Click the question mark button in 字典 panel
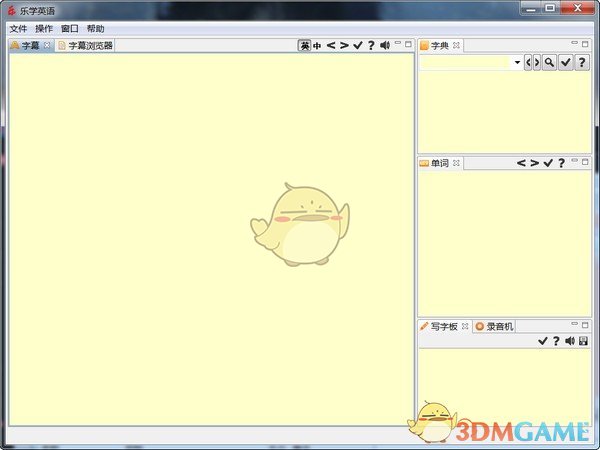 tap(581, 63)
